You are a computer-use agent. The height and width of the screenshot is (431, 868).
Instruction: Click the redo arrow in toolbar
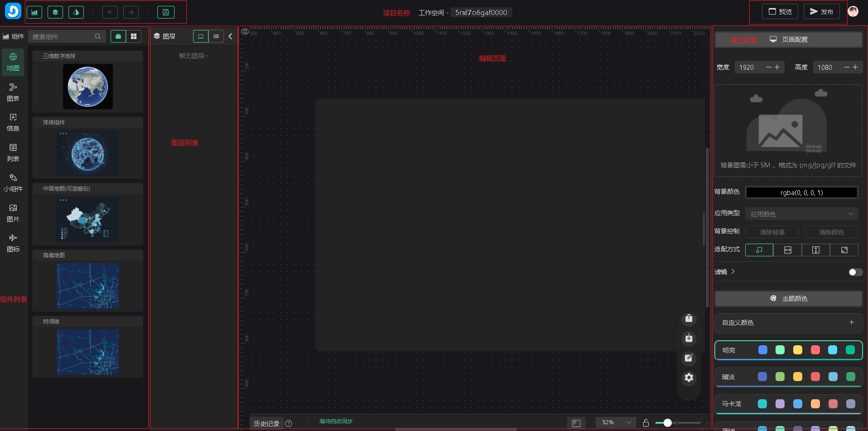pyautogui.click(x=131, y=12)
